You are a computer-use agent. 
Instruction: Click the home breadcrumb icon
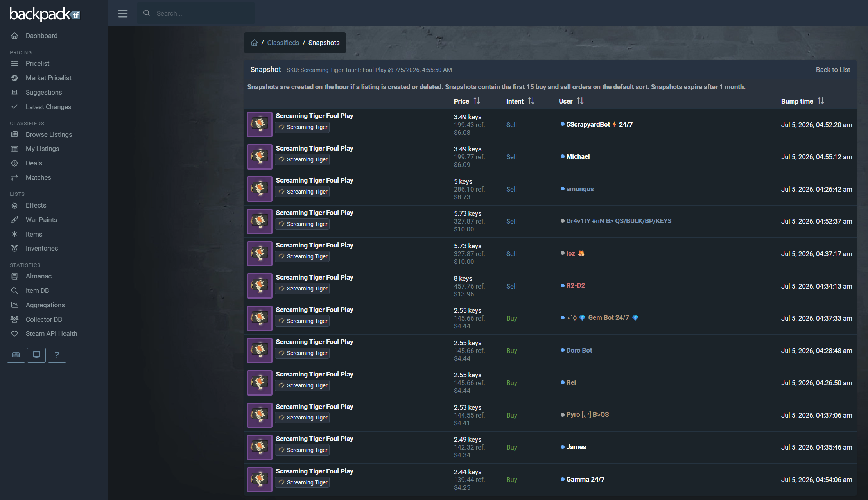tap(254, 43)
